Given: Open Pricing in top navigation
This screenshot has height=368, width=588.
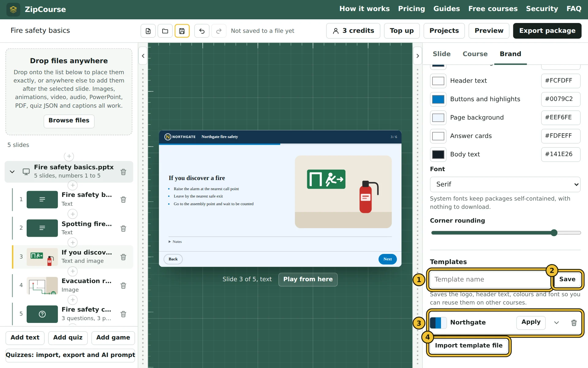Looking at the screenshot, I should (412, 9).
